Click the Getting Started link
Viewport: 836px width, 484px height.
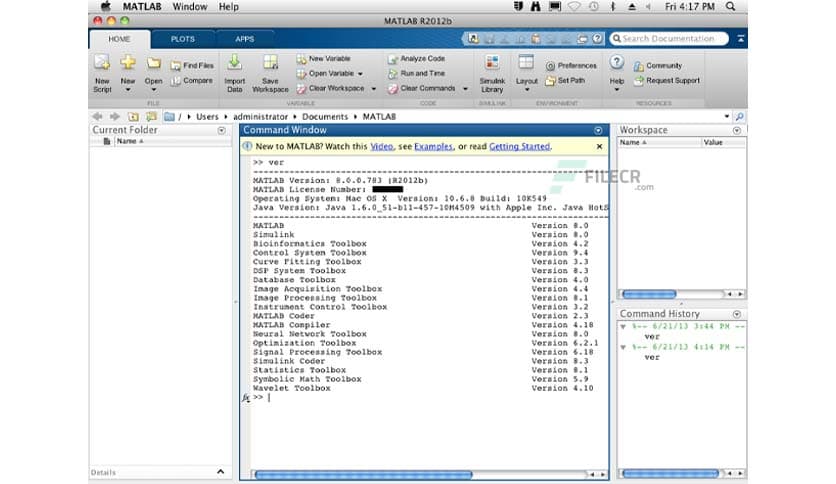(519, 146)
